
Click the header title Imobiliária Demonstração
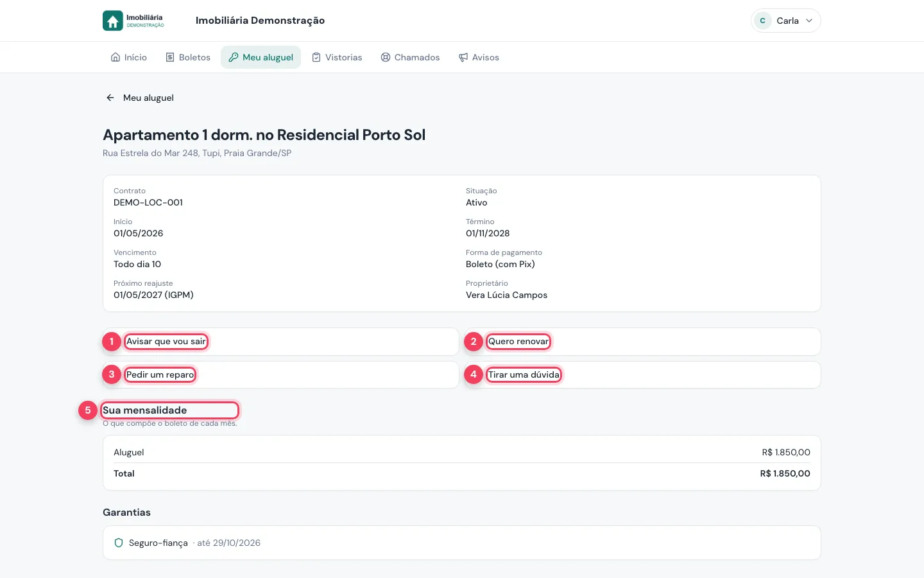(260, 21)
